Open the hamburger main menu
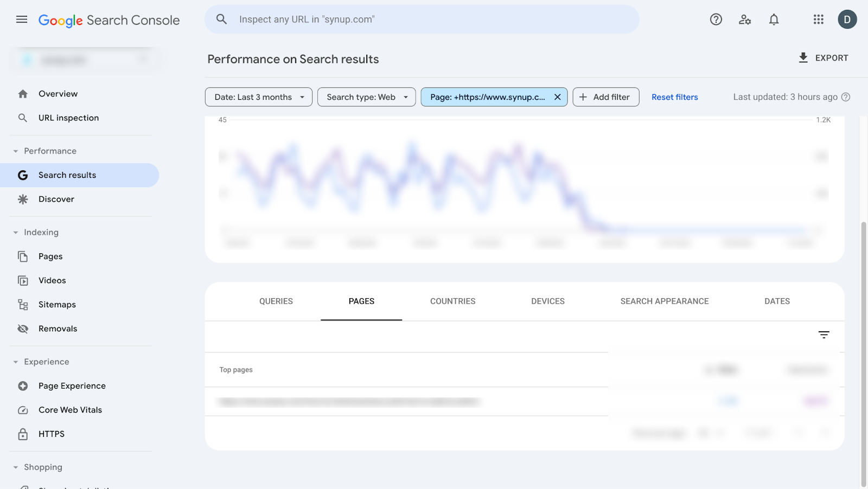This screenshot has height=489, width=868. point(22,20)
